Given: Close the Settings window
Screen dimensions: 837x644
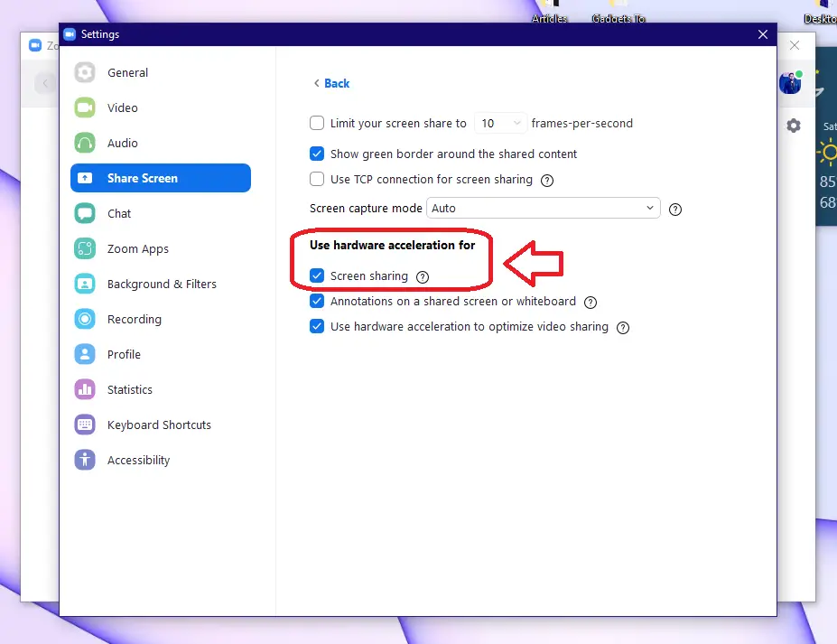Looking at the screenshot, I should (x=763, y=34).
